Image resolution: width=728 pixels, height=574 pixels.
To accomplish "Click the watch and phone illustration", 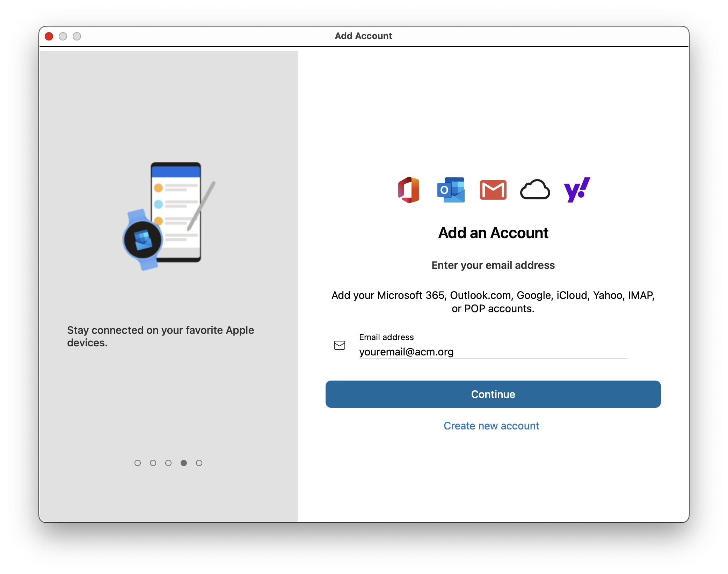I will click(169, 216).
